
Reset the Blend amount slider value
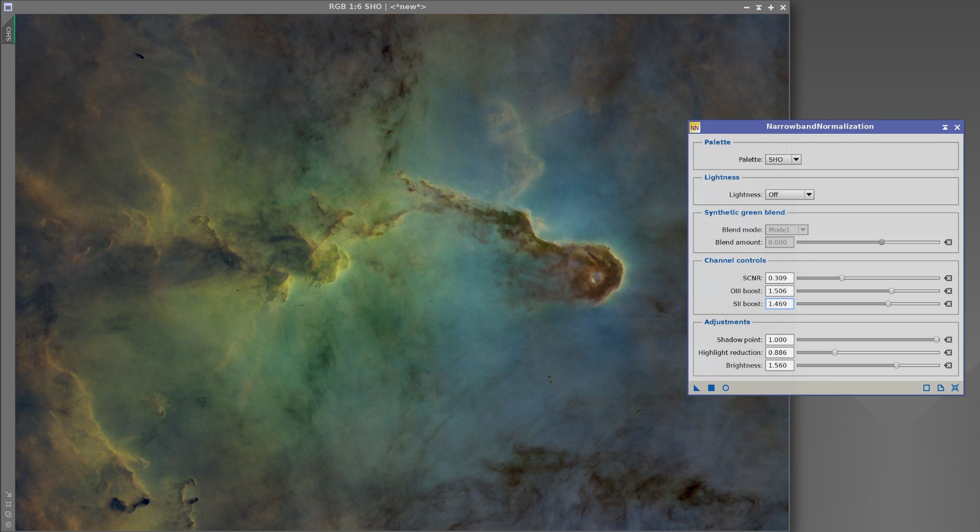[x=948, y=243]
